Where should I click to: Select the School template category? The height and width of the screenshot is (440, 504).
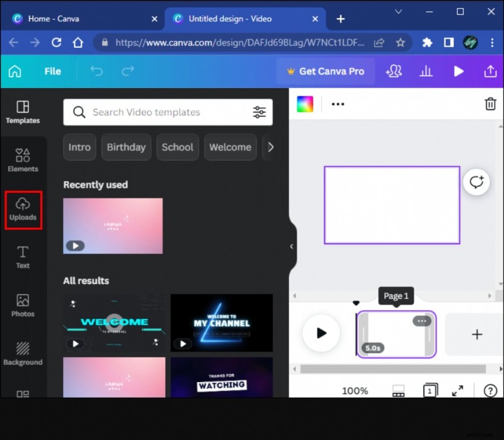pos(177,147)
